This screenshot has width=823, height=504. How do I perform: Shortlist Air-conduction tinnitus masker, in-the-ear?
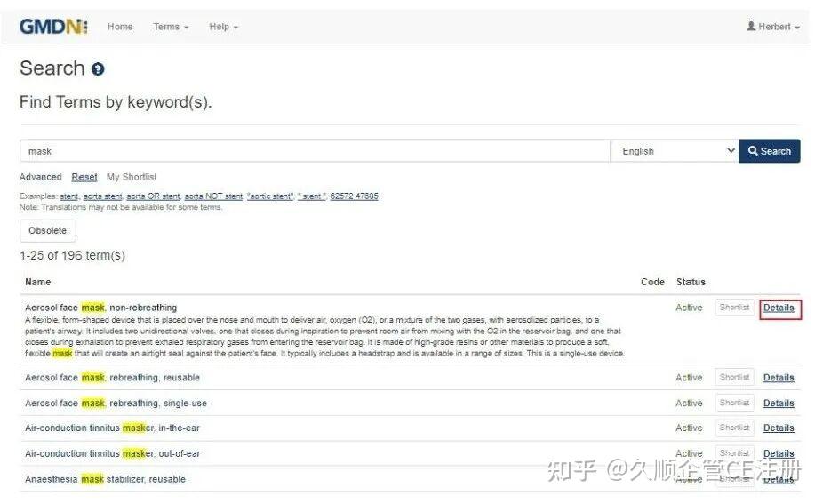(x=734, y=428)
